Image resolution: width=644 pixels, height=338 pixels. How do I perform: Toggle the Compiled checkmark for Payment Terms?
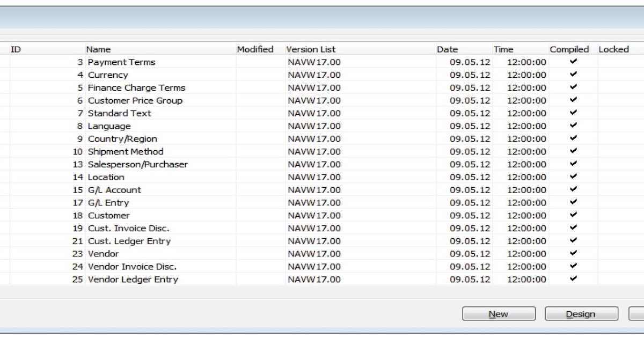[573, 62]
